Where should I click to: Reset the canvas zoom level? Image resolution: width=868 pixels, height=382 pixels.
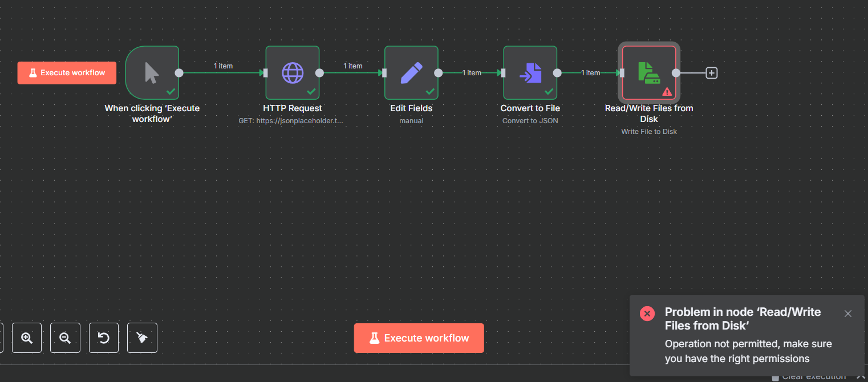tap(104, 338)
